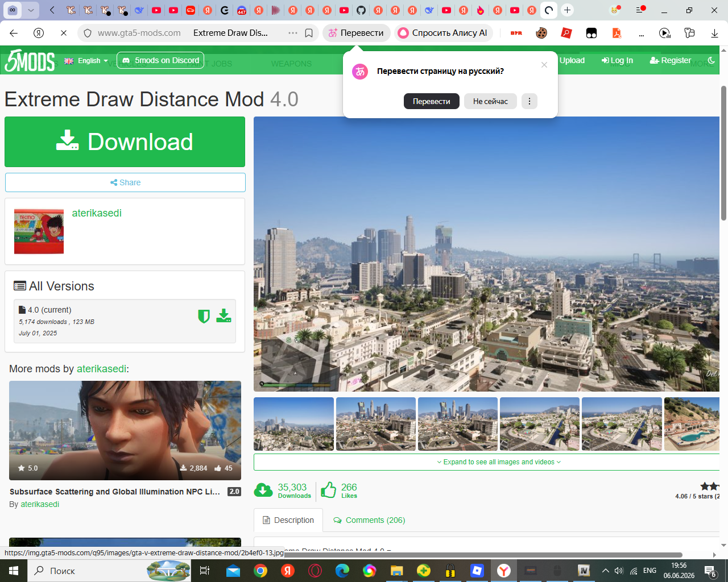
Task: Click the green downloads count icon
Action: [x=263, y=490]
